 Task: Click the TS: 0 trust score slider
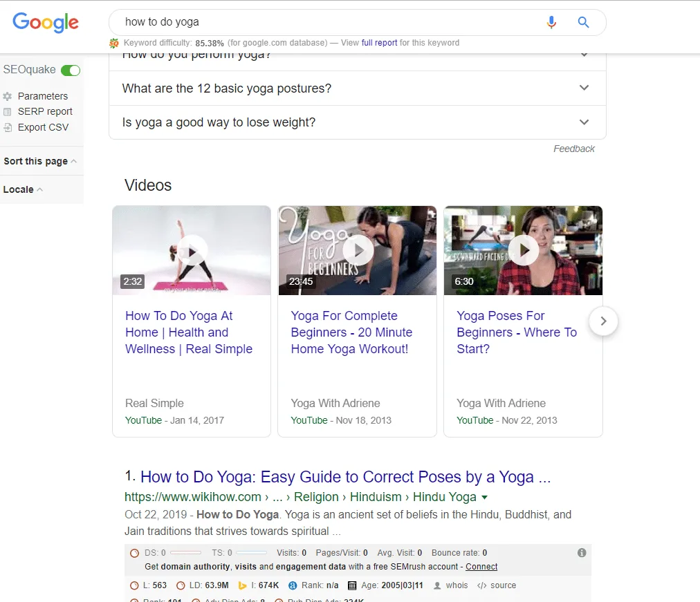251,553
